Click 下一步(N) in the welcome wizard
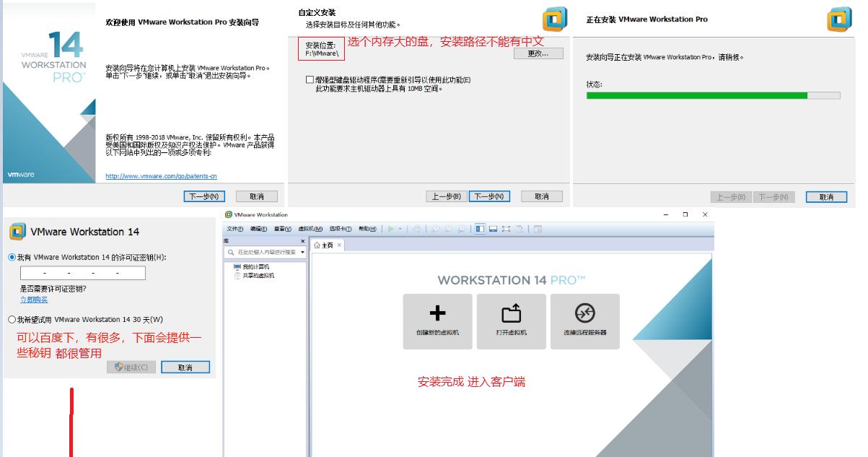 (205, 196)
